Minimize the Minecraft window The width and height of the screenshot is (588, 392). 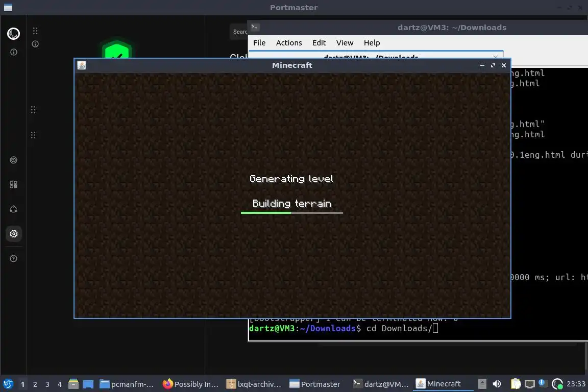pos(482,65)
